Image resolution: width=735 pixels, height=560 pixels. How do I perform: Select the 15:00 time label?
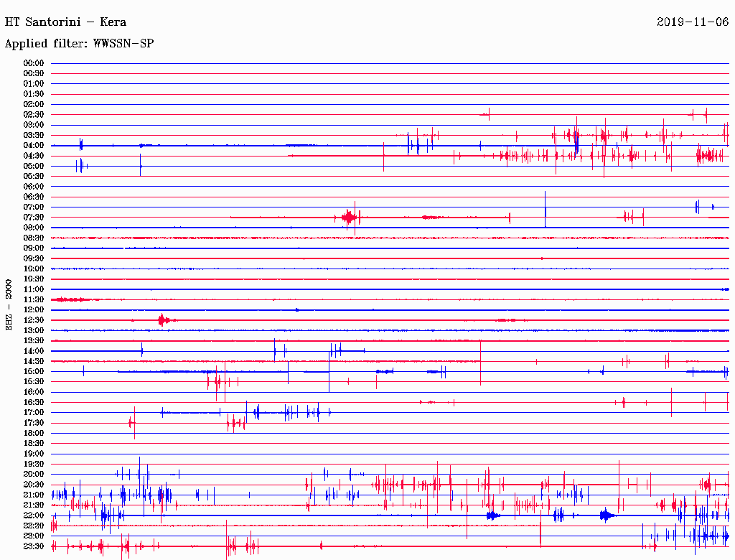point(34,372)
